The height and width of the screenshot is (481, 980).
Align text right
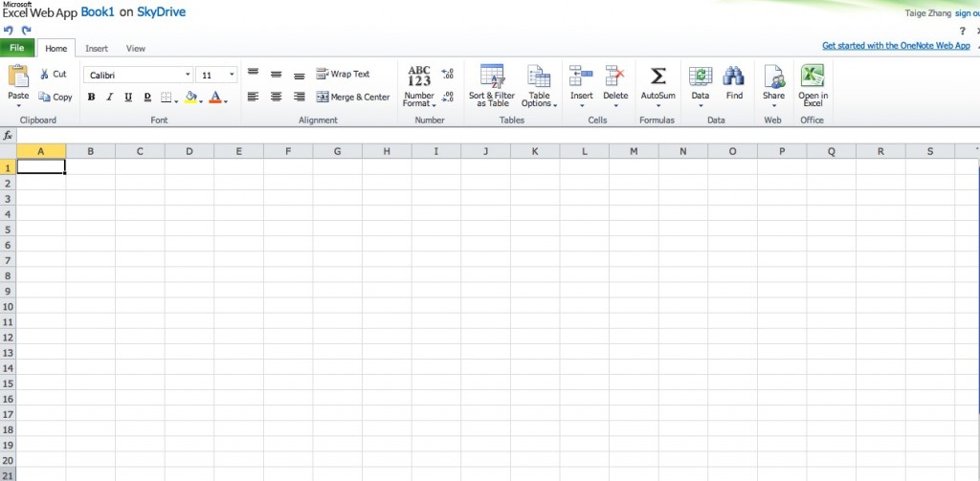click(x=300, y=97)
